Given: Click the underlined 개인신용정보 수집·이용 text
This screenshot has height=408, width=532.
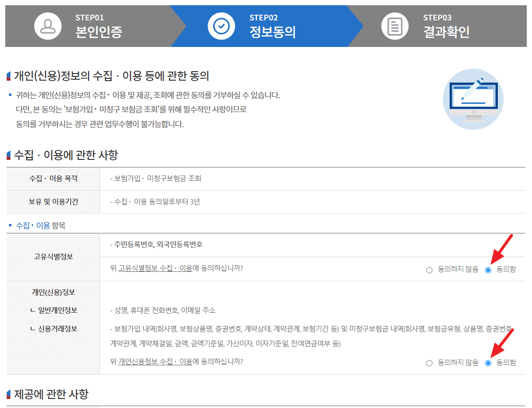Looking at the screenshot, I should [156, 362].
